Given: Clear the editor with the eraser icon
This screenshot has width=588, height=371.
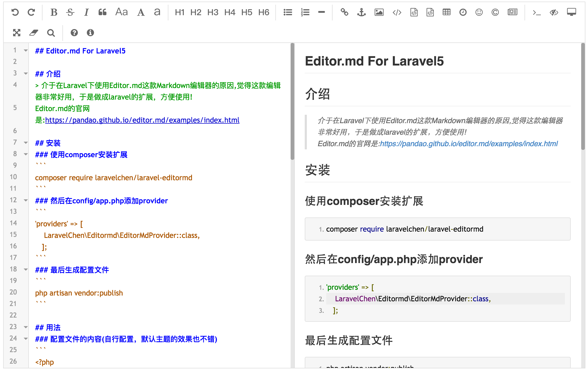Looking at the screenshot, I should pyautogui.click(x=34, y=33).
